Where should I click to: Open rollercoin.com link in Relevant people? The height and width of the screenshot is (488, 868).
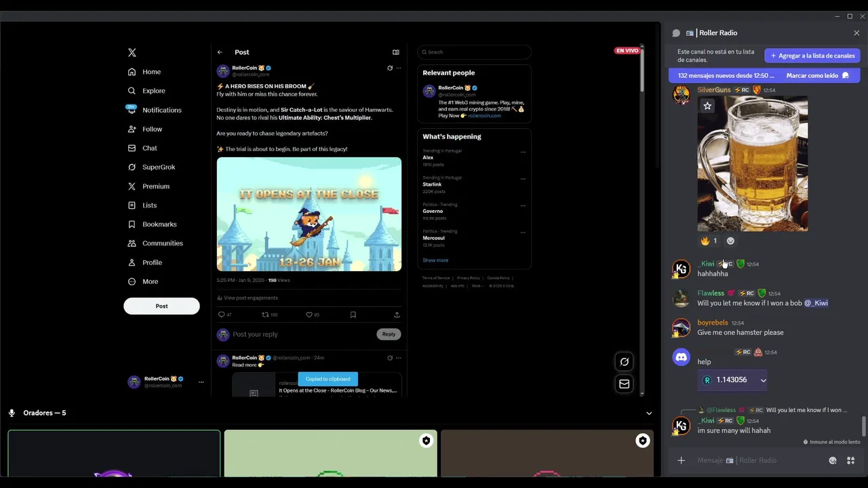[x=484, y=116]
